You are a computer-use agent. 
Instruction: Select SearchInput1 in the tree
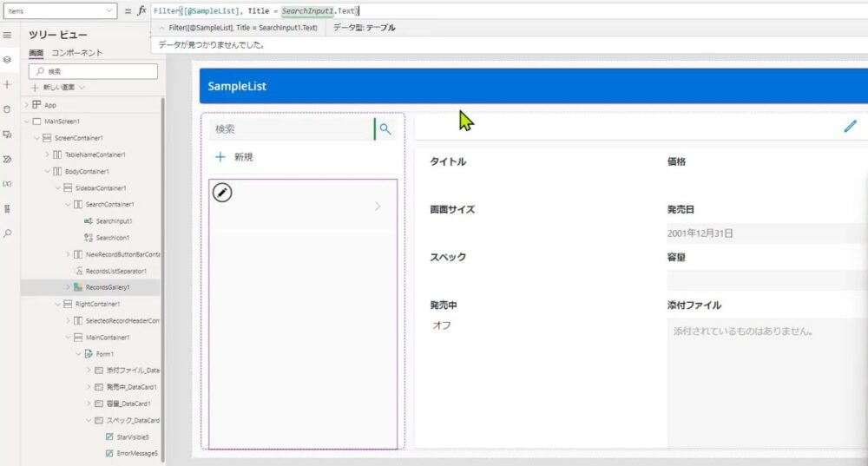pos(114,220)
